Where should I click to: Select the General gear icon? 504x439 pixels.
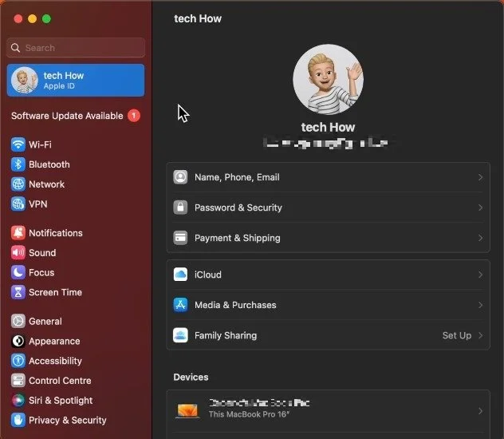(18, 322)
